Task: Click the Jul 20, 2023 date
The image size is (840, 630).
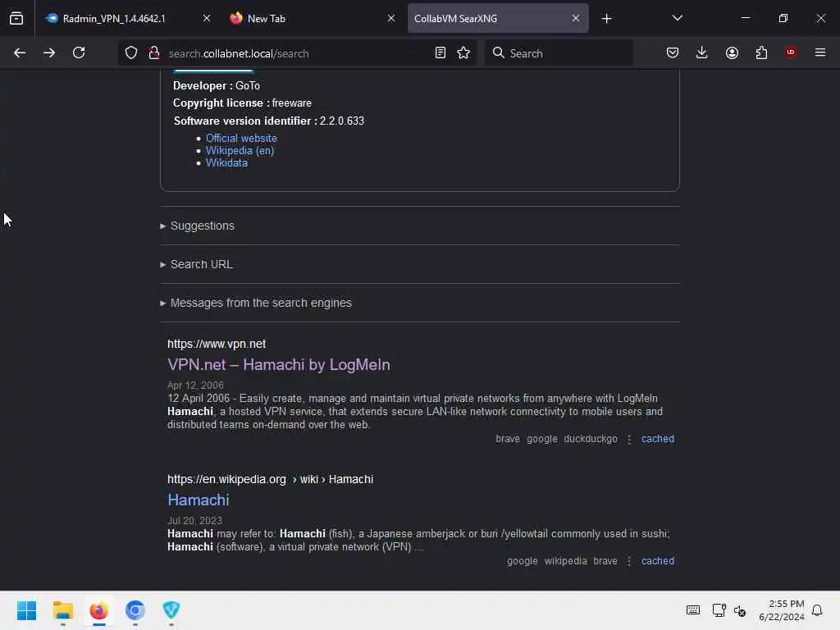Action: coord(194,520)
